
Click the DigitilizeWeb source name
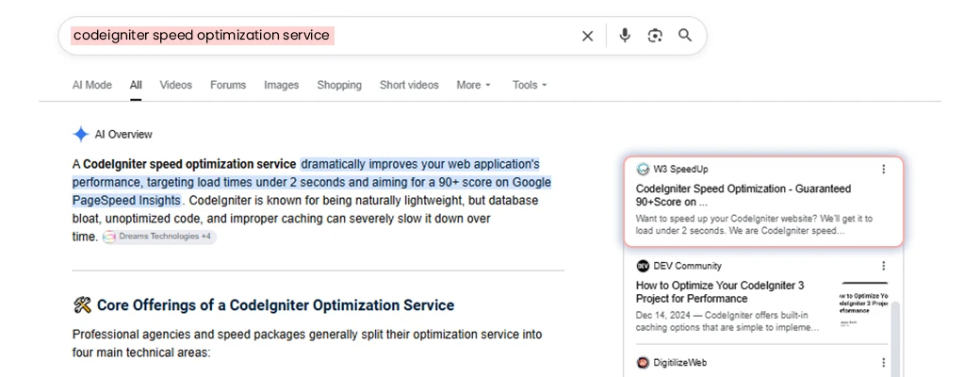coord(680,363)
